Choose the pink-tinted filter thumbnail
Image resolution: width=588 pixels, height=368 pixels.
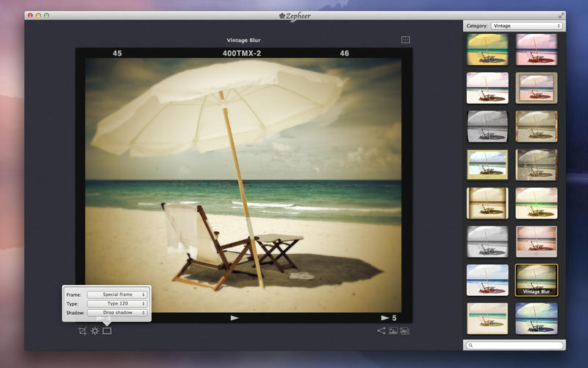click(537, 49)
